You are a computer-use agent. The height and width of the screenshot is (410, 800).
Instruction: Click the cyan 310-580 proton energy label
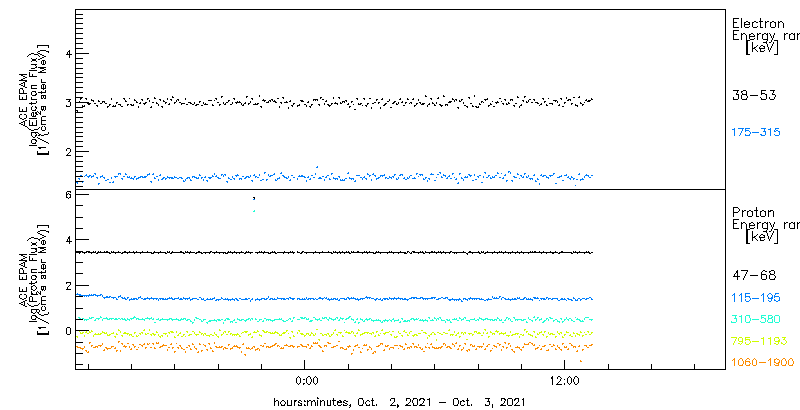tap(756, 320)
